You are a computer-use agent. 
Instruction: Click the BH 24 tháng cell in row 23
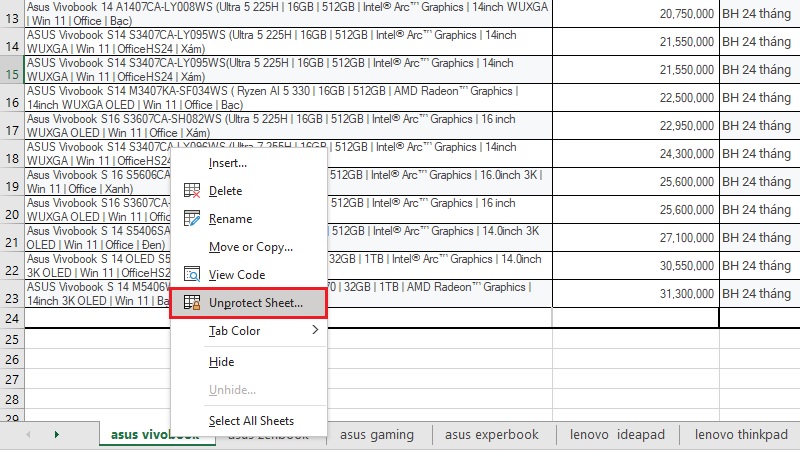click(x=760, y=294)
